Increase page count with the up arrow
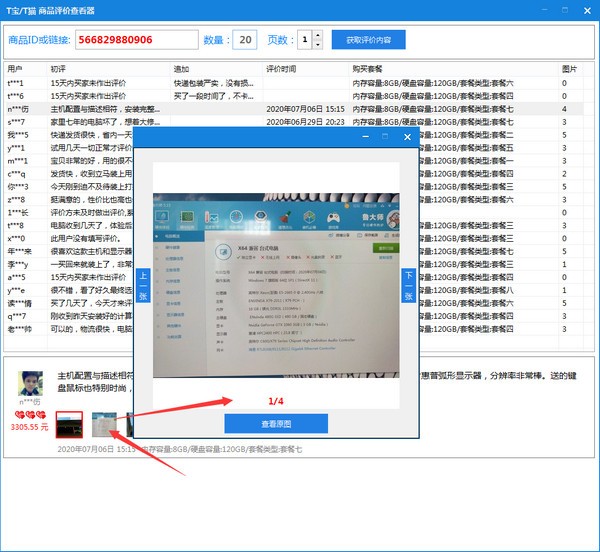 318,35
